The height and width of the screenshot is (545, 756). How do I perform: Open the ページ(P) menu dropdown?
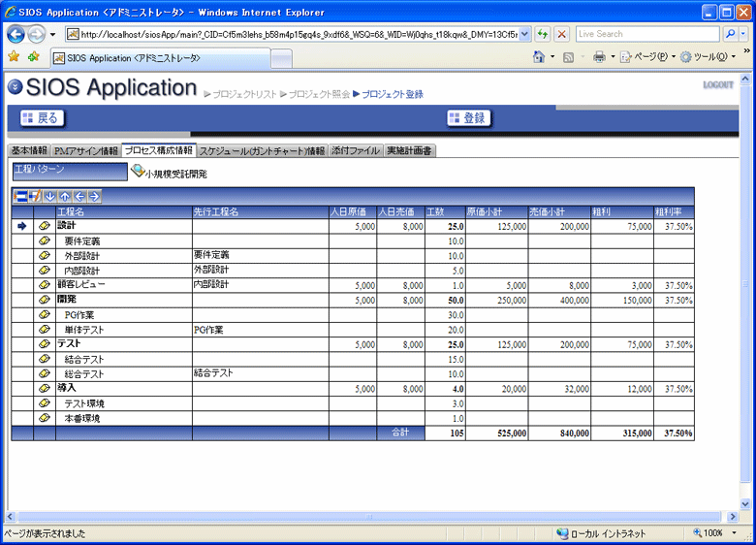point(674,57)
